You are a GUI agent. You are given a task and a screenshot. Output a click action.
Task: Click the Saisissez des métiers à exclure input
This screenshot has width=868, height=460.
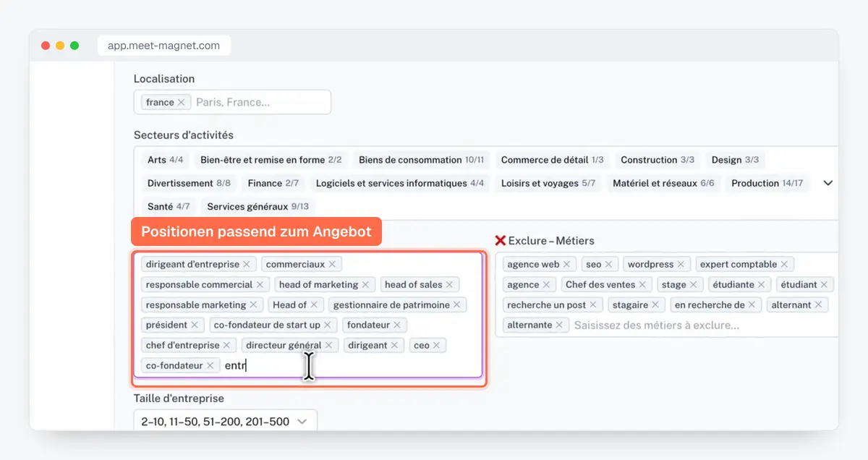click(x=657, y=325)
